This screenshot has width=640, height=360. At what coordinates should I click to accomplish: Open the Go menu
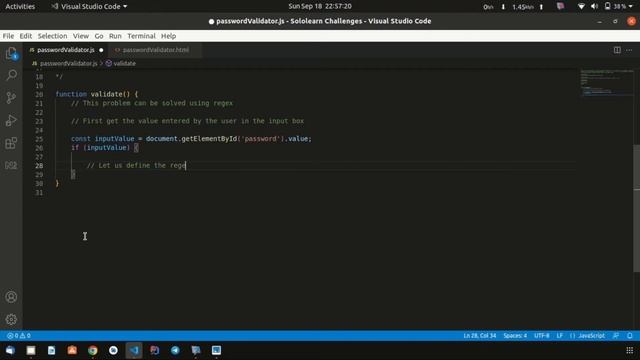[99, 36]
